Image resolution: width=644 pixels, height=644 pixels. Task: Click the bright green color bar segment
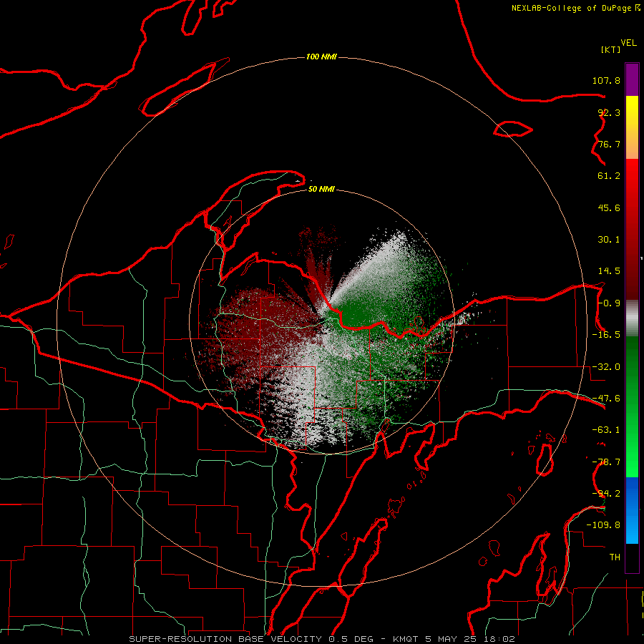coord(632,406)
